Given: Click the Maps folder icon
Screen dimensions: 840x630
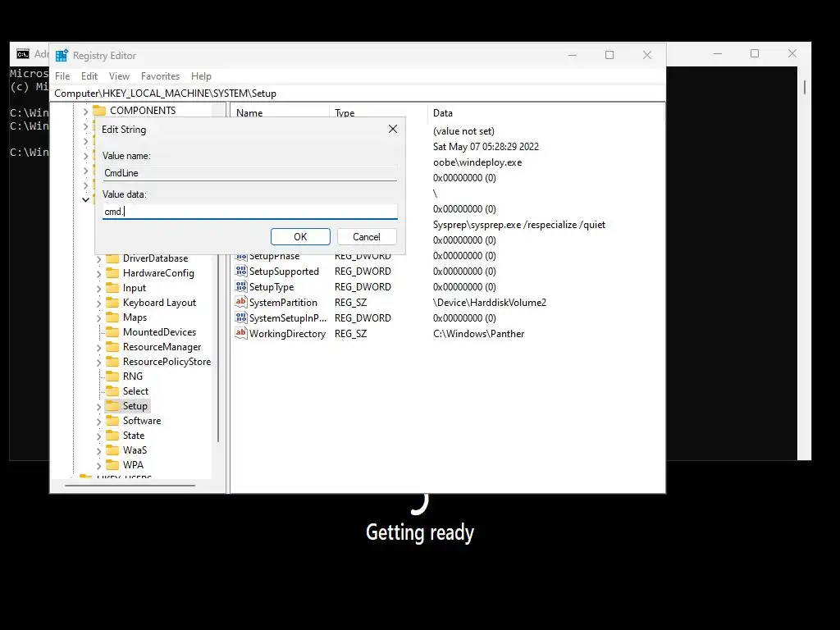Looking at the screenshot, I should pyautogui.click(x=112, y=317).
